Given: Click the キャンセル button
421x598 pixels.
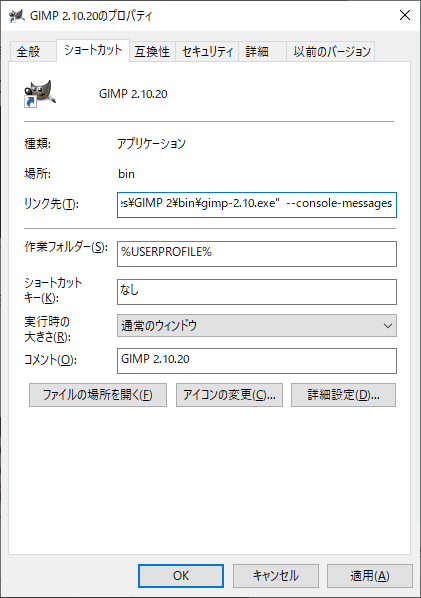Looking at the screenshot, I should [x=276, y=576].
